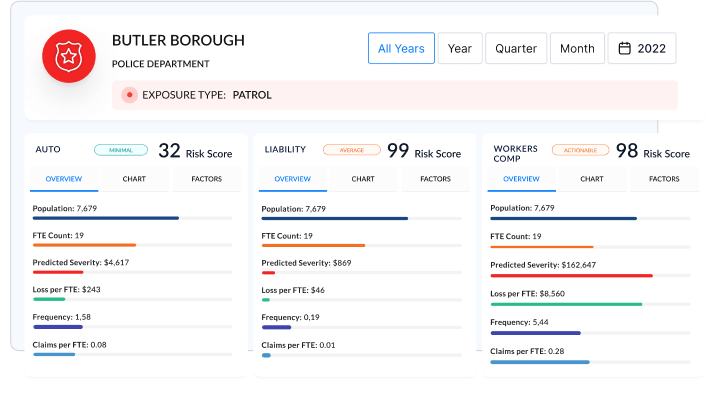This screenshot has height=397, width=723.
Task: Select the Quarter filter
Action: coord(516,48)
